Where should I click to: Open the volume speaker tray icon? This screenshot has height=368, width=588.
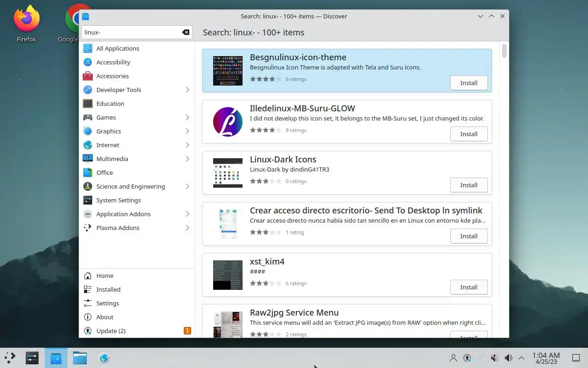pyautogui.click(x=509, y=358)
